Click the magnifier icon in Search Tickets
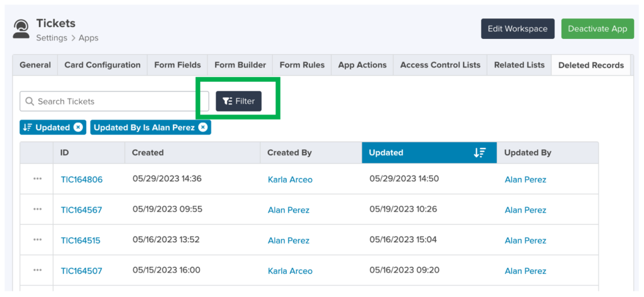This screenshot has width=644, height=297. [x=30, y=101]
